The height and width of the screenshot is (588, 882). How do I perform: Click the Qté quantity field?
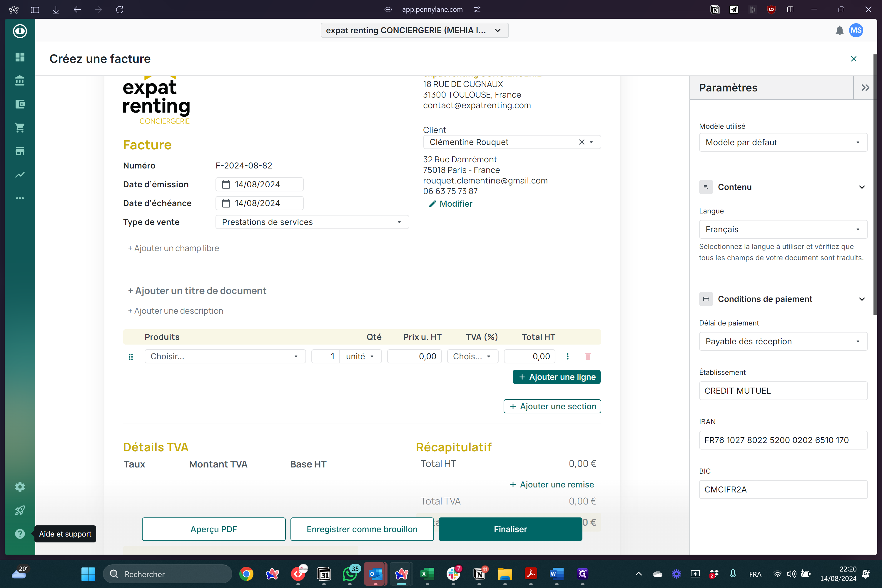pyautogui.click(x=325, y=356)
